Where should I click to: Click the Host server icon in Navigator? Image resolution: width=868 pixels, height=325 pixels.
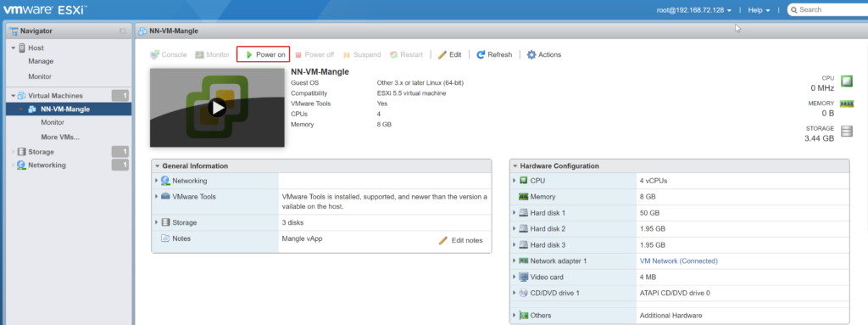(x=22, y=48)
